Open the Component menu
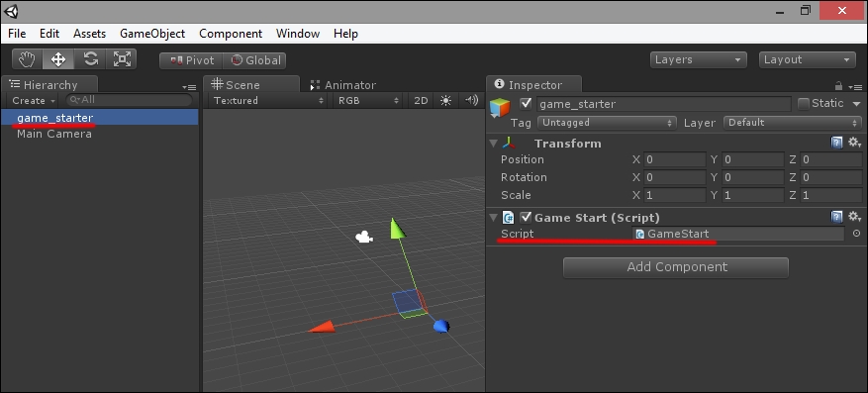The height and width of the screenshot is (393, 868). point(231,34)
